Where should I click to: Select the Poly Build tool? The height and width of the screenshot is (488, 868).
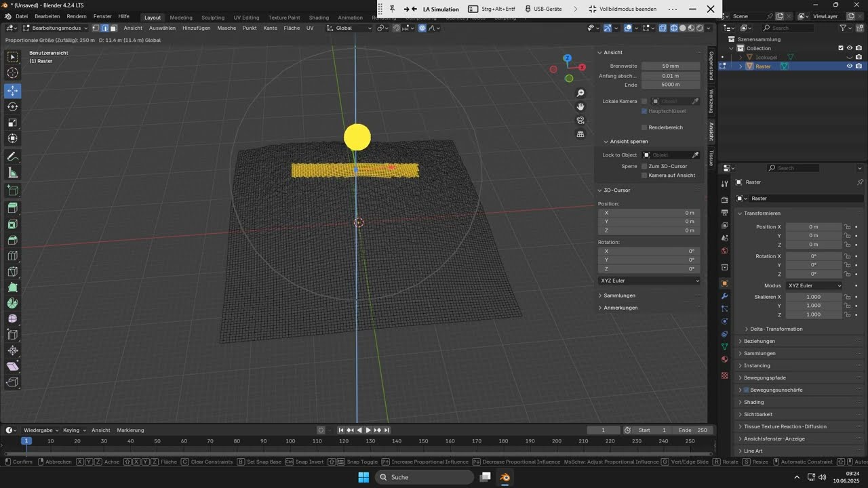pyautogui.click(x=13, y=287)
